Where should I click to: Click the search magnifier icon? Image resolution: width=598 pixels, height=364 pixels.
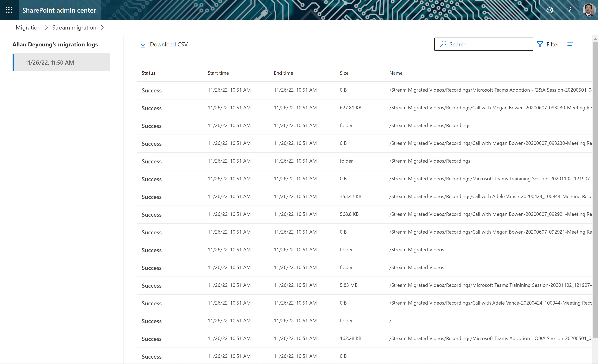(x=443, y=44)
